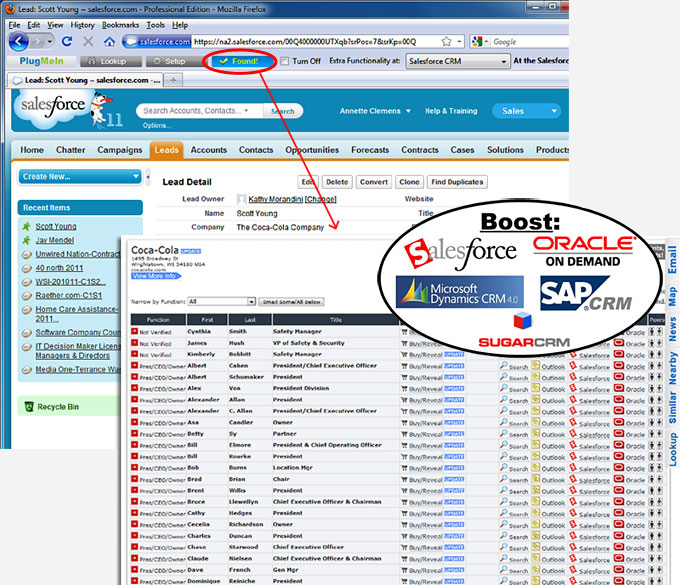680x585 pixels.
Task: Click Search magnifier icon in Albert Cahen row
Action: tap(504, 366)
